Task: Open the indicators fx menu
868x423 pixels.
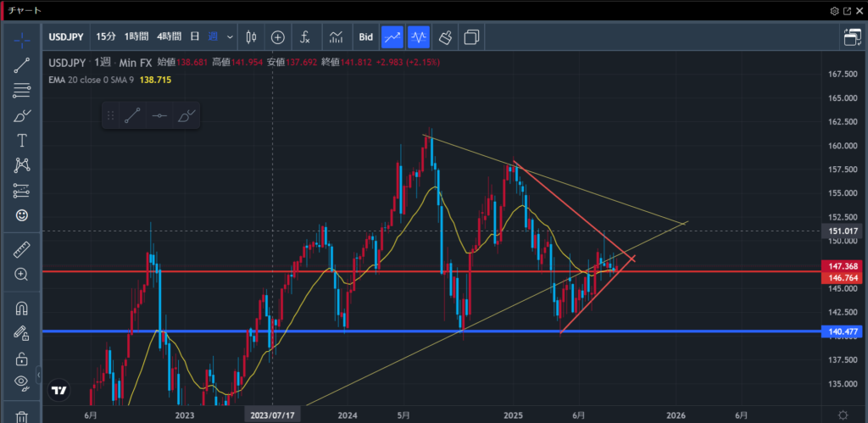Action: [305, 37]
